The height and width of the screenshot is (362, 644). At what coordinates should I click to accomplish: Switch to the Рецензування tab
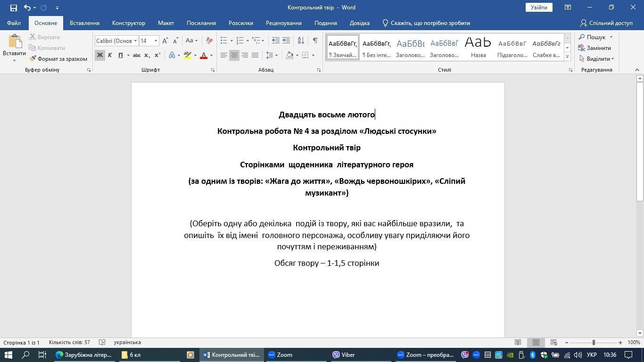(x=284, y=23)
